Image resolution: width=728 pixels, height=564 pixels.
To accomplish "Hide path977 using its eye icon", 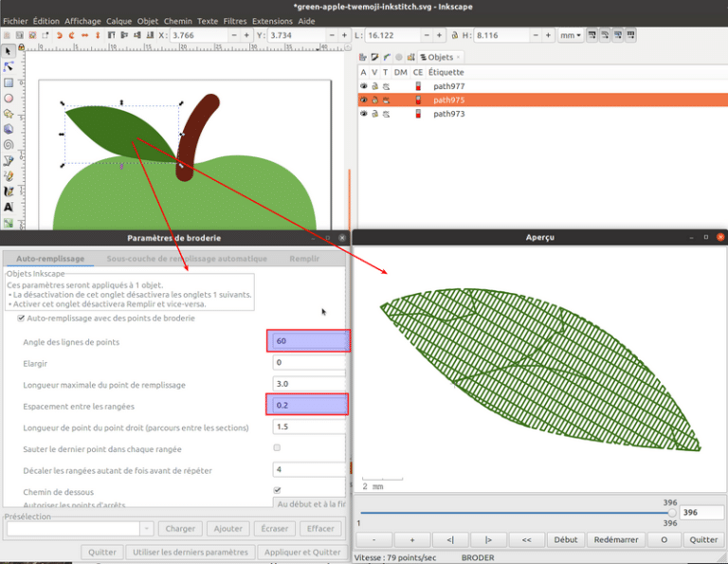I will click(363, 86).
